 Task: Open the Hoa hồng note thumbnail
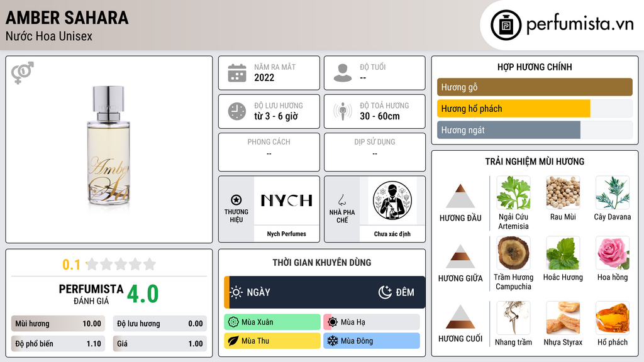(613, 253)
